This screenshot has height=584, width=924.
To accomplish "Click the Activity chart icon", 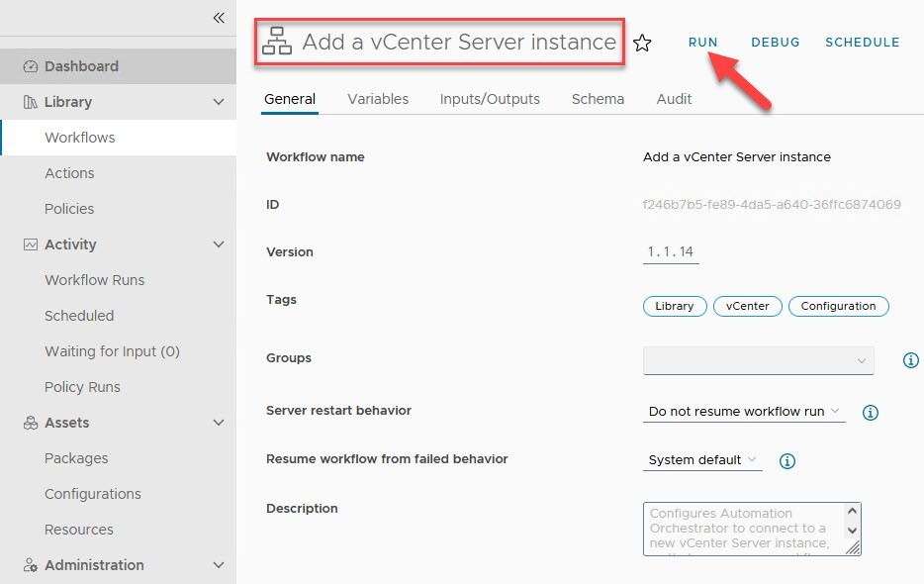I will (x=30, y=244).
